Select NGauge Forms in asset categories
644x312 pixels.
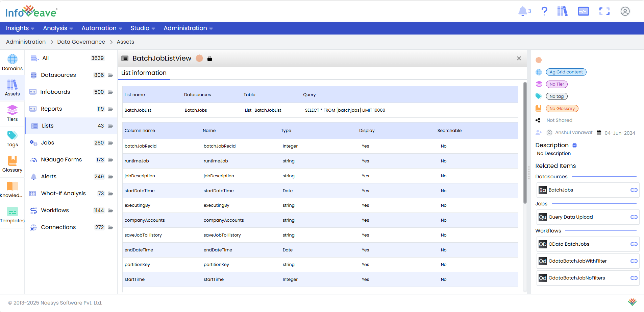coord(71,160)
